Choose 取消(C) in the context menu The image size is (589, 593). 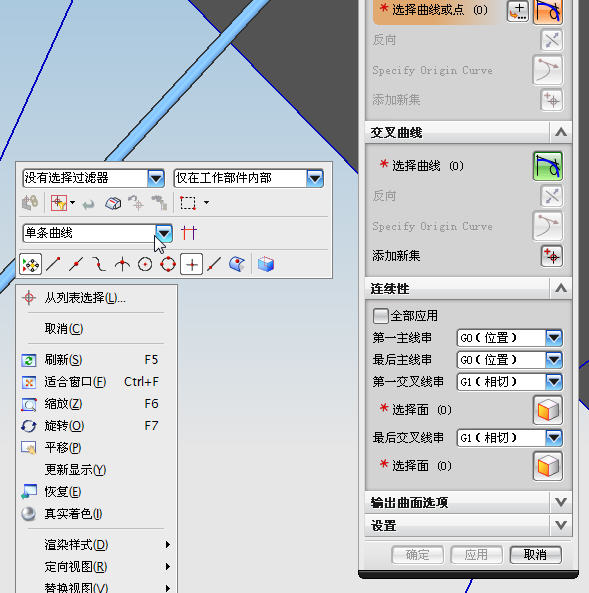pos(96,329)
